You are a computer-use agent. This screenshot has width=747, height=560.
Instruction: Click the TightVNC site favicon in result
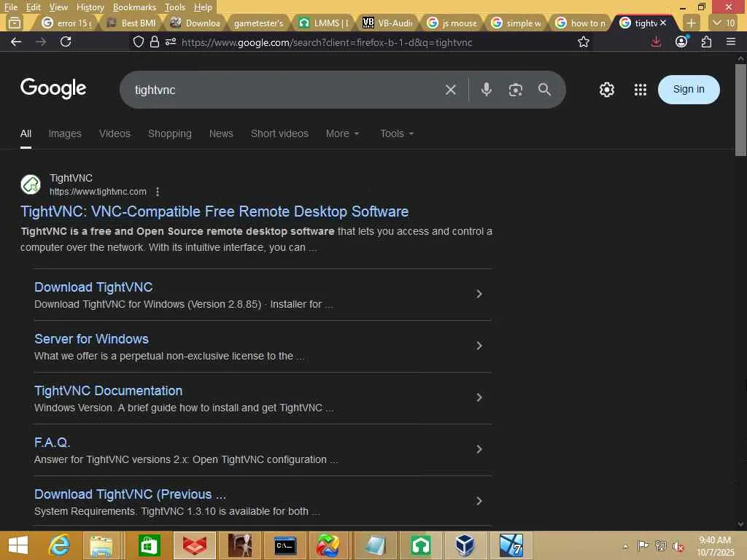31,184
